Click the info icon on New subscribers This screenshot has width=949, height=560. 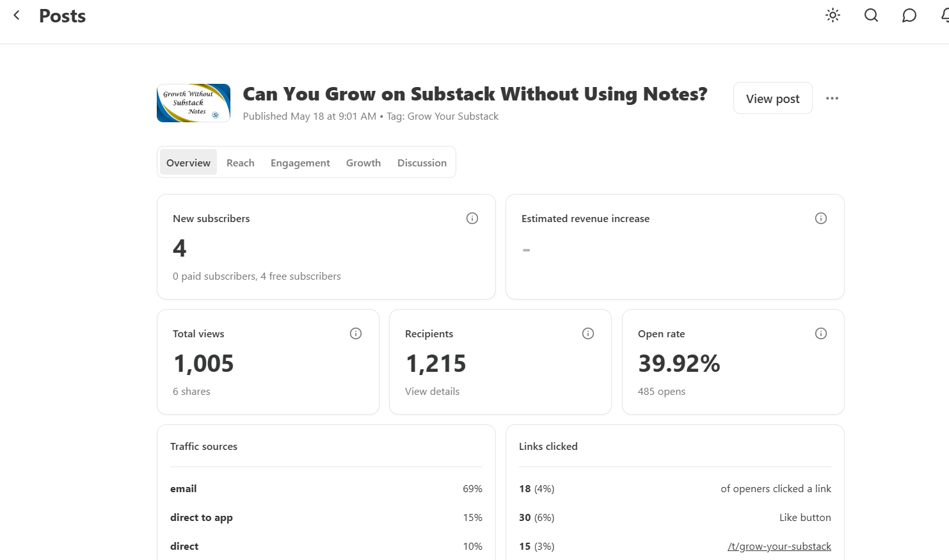[472, 218]
